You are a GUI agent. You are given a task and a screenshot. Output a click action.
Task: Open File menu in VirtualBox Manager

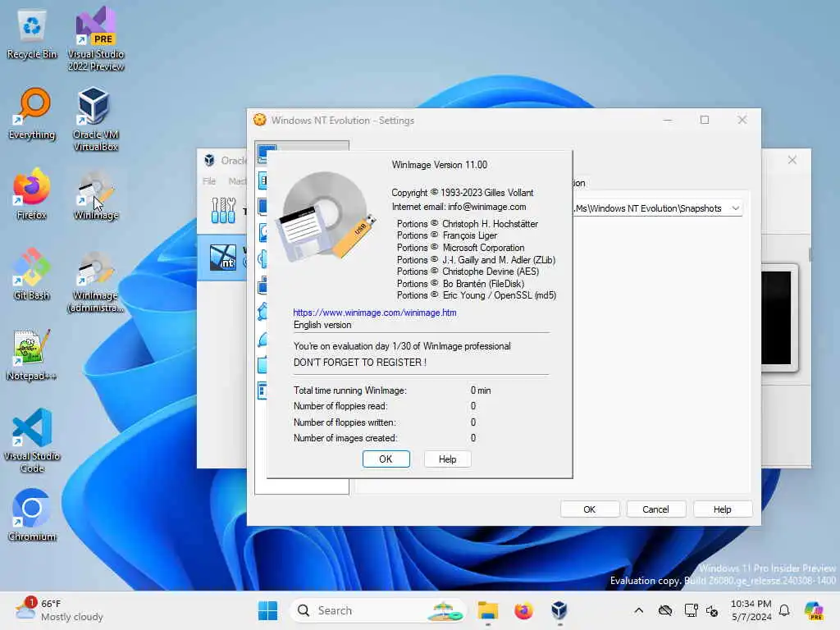click(x=209, y=181)
